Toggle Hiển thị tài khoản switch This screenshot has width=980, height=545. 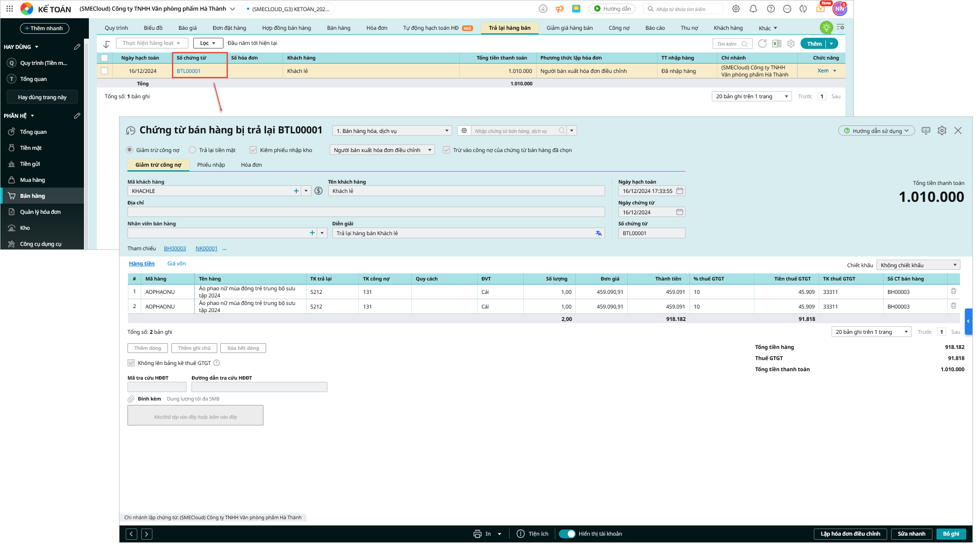tap(567, 534)
